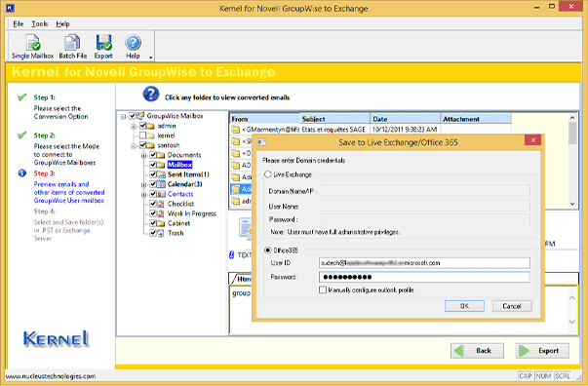Click the Domain Name/IP field
Viewport: 588px width, 386px height.
click(x=424, y=191)
